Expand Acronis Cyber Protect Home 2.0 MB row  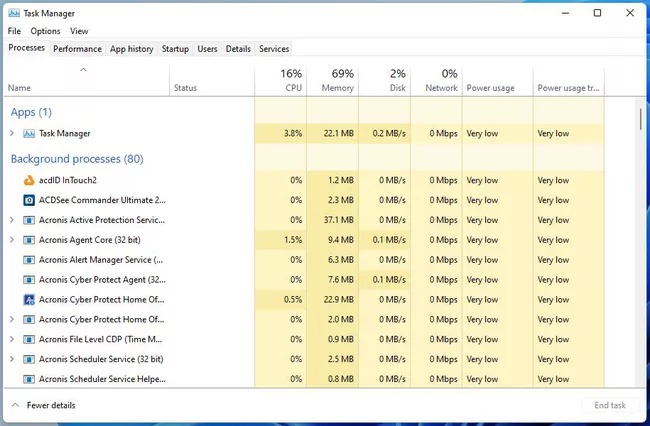pos(12,320)
